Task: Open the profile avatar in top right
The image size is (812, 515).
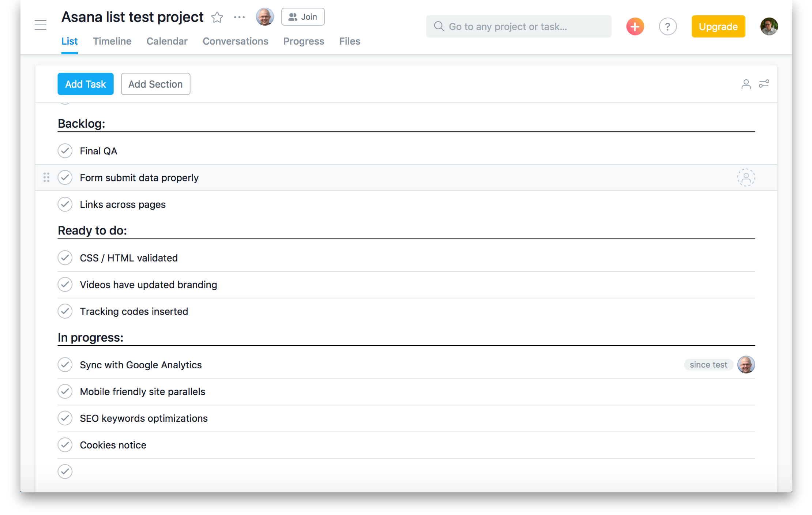Action: click(769, 26)
